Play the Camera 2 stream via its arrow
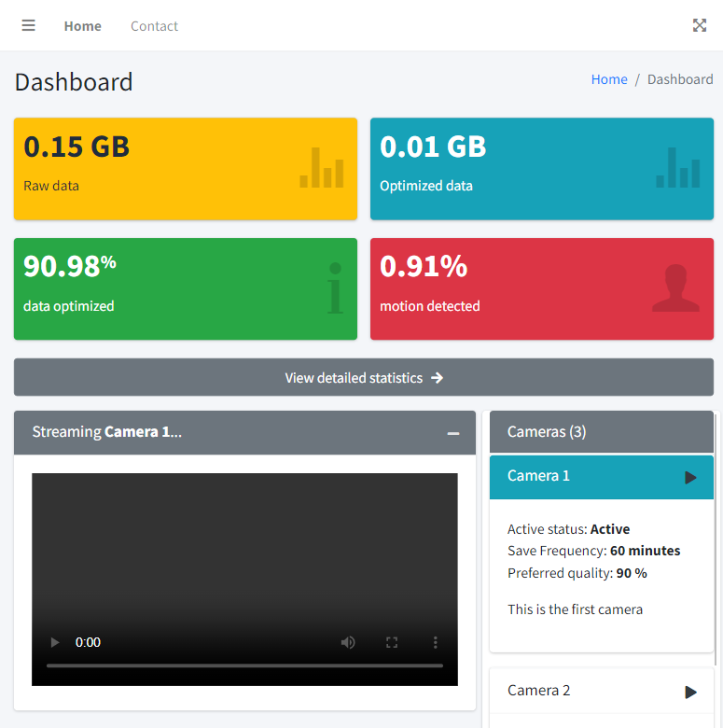The image size is (723, 728). (690, 692)
